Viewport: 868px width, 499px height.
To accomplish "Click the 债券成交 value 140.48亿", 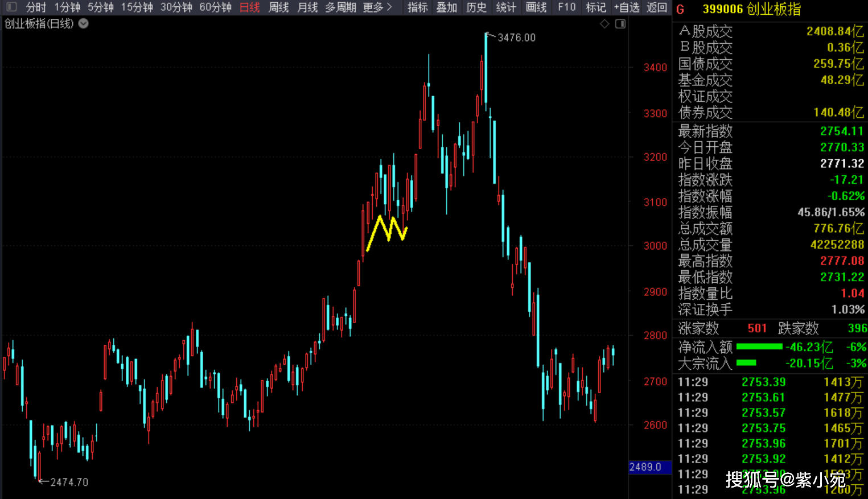I will point(838,113).
